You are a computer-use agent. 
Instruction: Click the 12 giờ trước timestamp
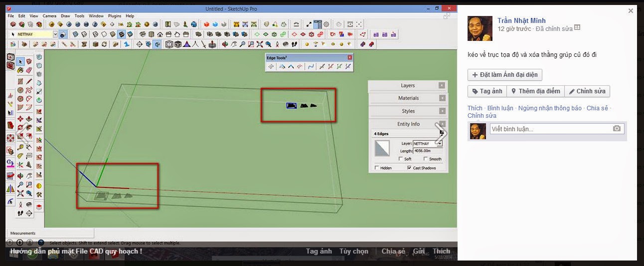point(514,29)
